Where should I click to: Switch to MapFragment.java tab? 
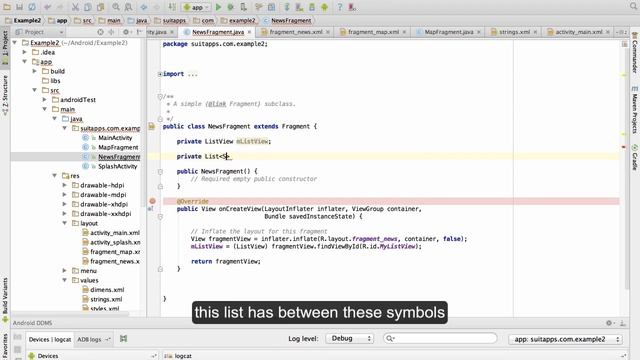(448, 32)
